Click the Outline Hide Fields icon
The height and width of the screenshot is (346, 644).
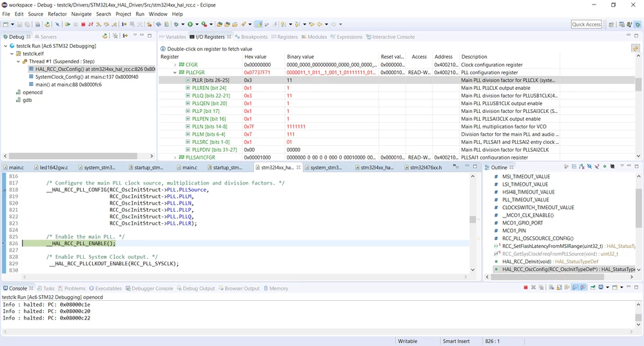tap(589, 167)
